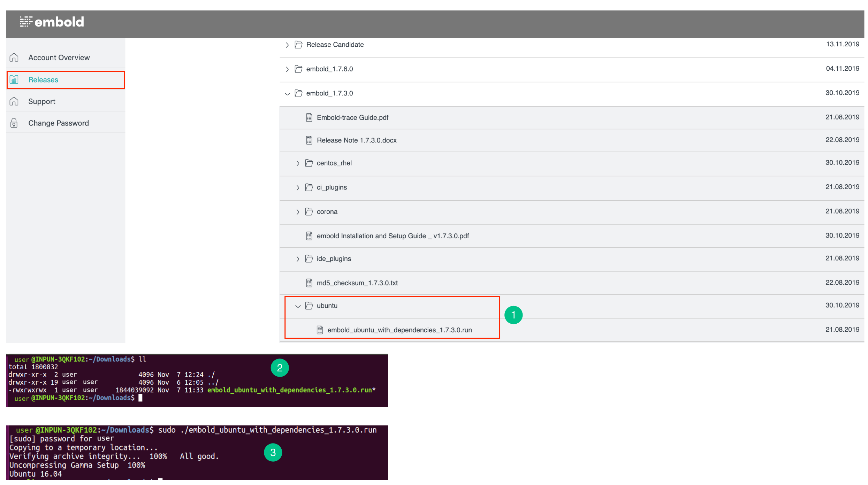Open md5_checksum_1.7.3.0.txt
868x485 pixels.
357,283
